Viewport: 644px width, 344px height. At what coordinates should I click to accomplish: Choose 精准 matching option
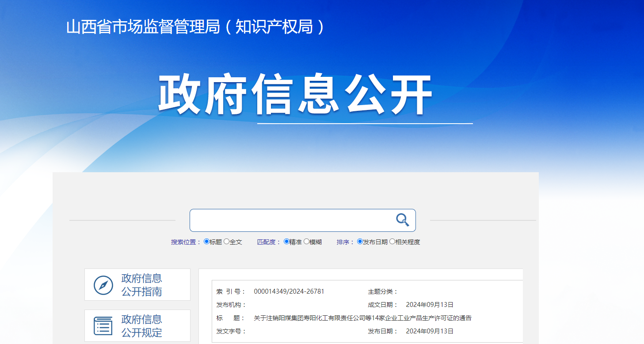click(286, 242)
